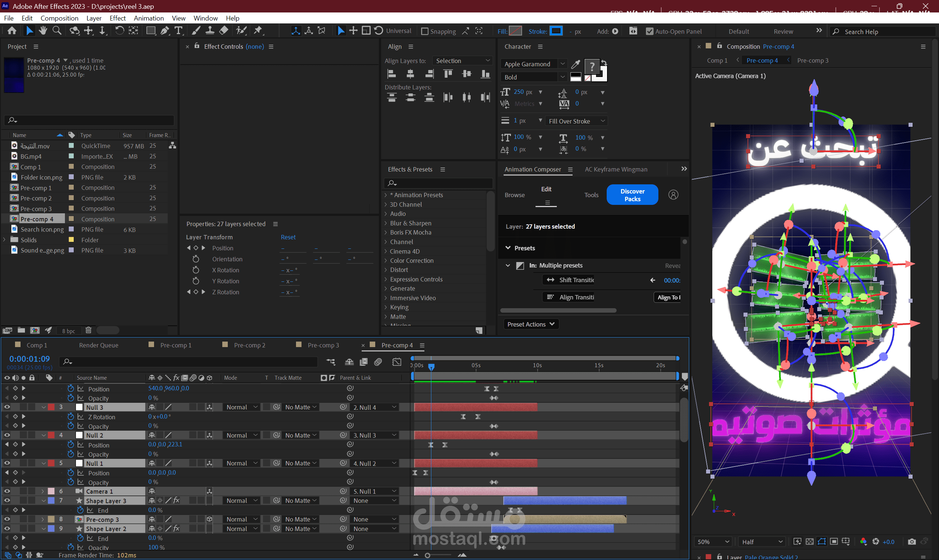Expand the Solids folder in Project panel
Image resolution: width=939 pixels, height=560 pixels.
pyautogui.click(x=4, y=240)
